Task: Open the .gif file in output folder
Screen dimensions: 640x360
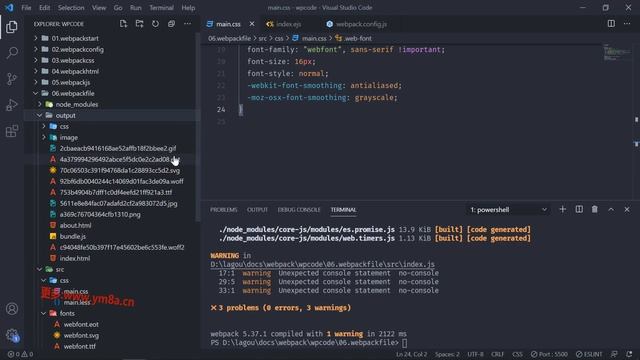Action: pyautogui.click(x=118, y=149)
